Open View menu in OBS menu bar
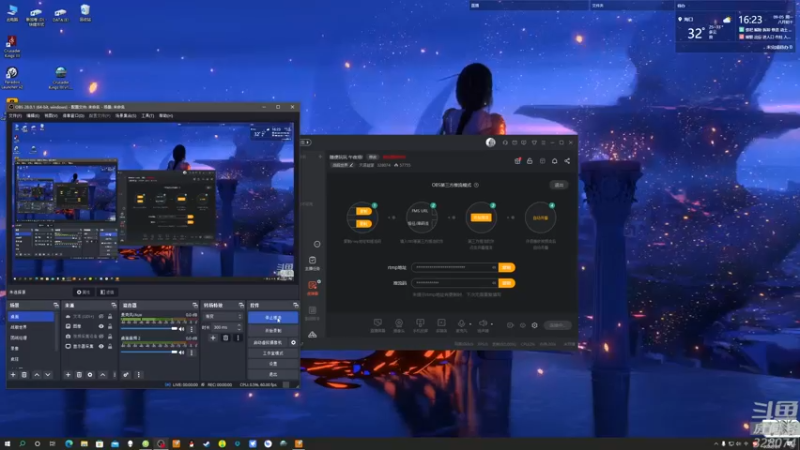The image size is (800, 450). (x=51, y=116)
